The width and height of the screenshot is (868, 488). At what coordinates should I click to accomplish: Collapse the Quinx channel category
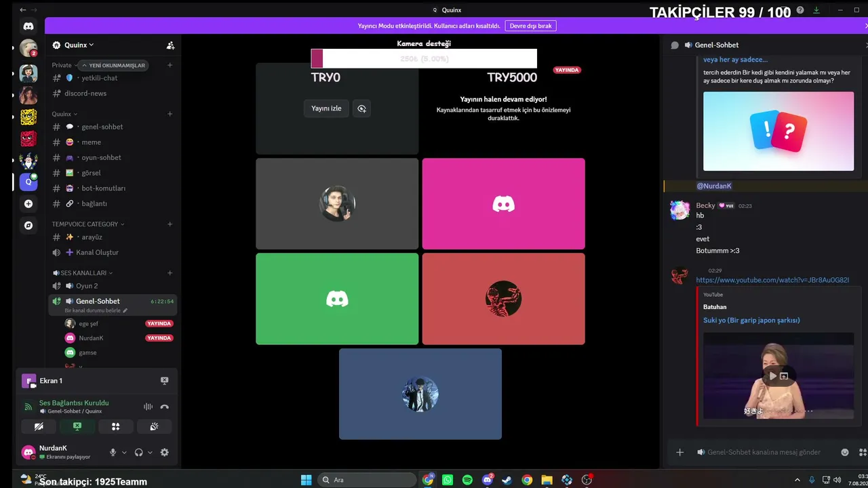coord(64,114)
